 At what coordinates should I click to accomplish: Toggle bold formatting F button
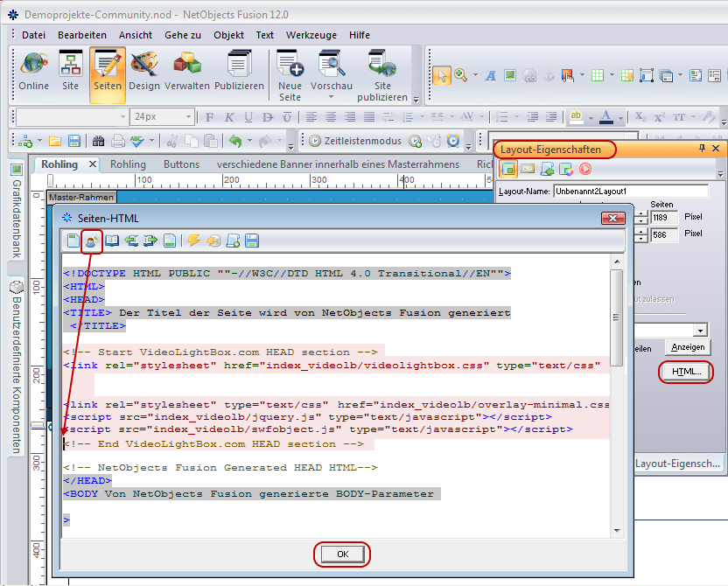tap(210, 117)
